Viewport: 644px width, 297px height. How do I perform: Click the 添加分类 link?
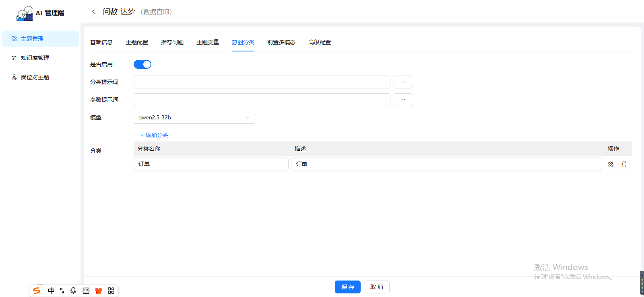tap(155, 135)
